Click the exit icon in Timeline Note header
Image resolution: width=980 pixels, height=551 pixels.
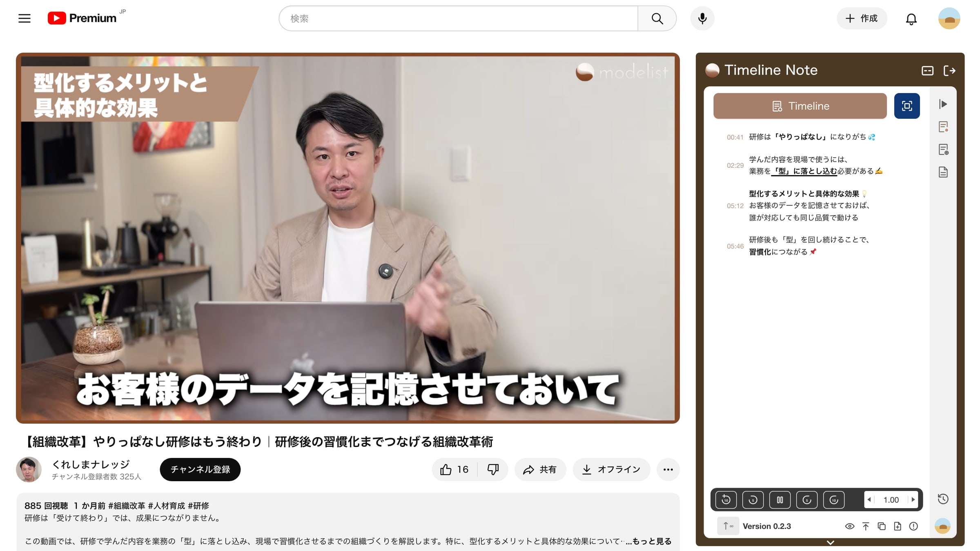[949, 71]
